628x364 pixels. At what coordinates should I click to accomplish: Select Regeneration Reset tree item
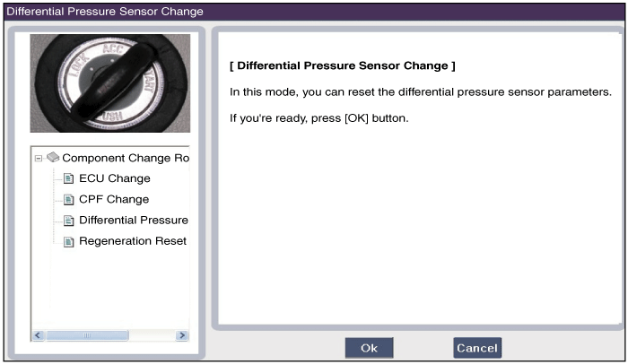[x=133, y=241]
